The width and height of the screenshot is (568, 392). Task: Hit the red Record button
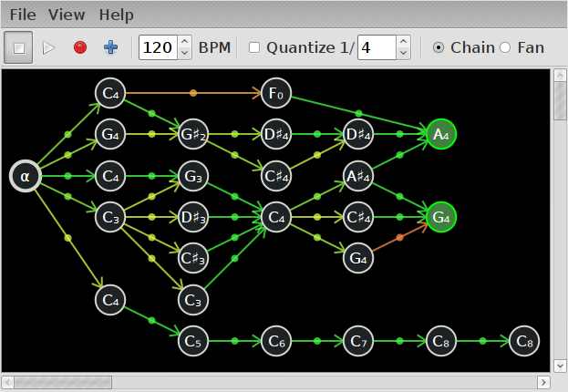click(79, 47)
